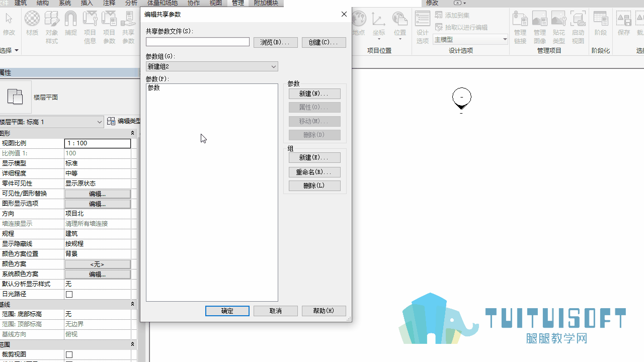Open the 楼层平面: 标高 1 view dropdown
This screenshot has width=644, height=362.
click(52, 122)
